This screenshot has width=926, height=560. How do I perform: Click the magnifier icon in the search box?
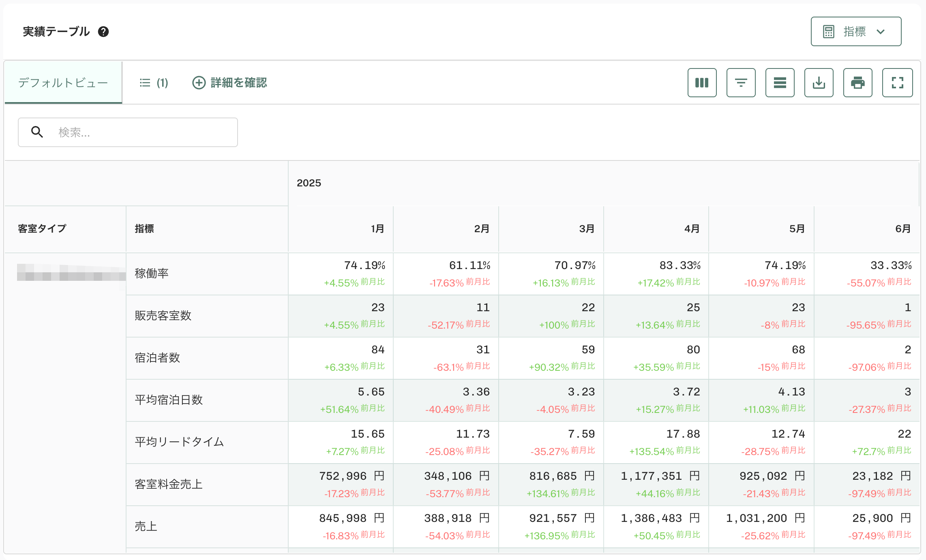click(37, 132)
